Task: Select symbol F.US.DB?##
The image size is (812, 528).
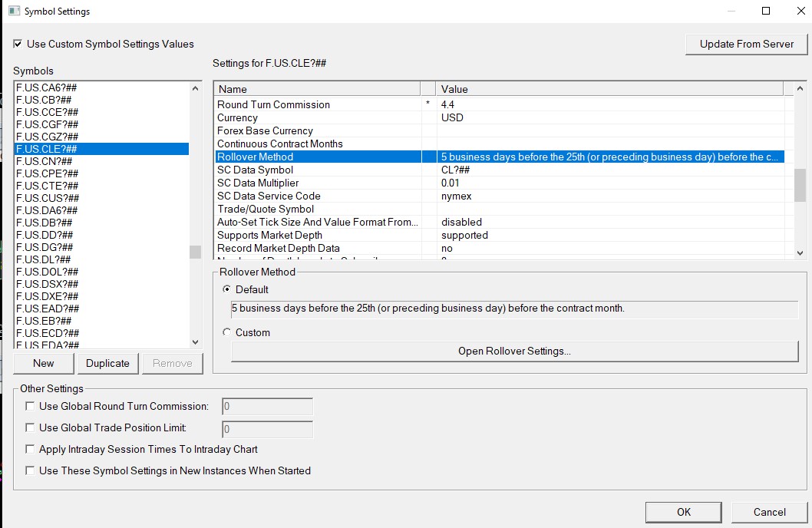Action: [101, 223]
